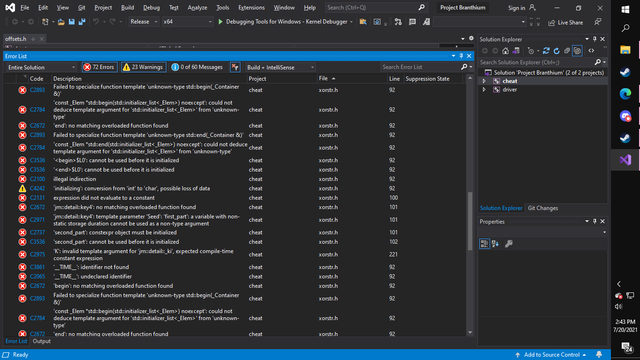Sync with Active Document in Solution Explorer

click(x=546, y=51)
